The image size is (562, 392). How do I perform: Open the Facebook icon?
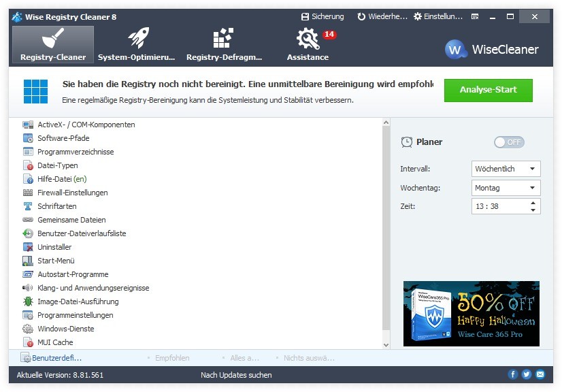513,374
